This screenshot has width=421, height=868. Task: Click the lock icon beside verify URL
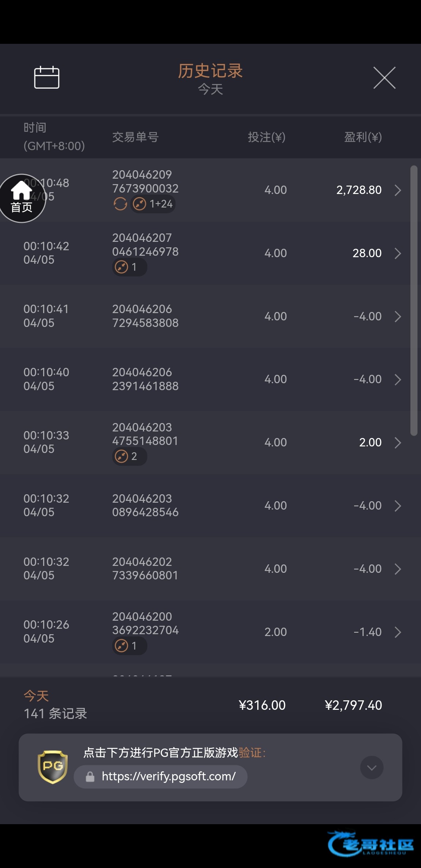pos(90,777)
